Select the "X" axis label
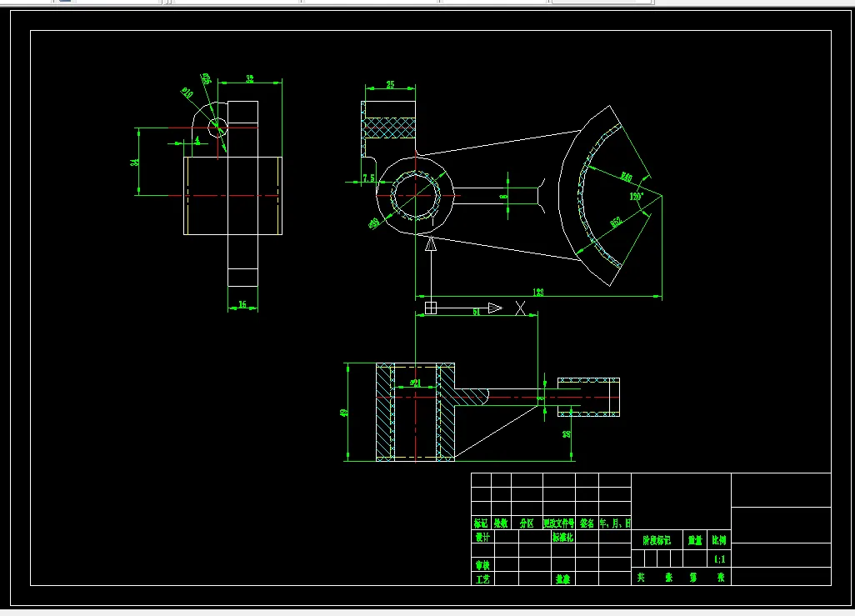855x616 pixels. click(520, 308)
